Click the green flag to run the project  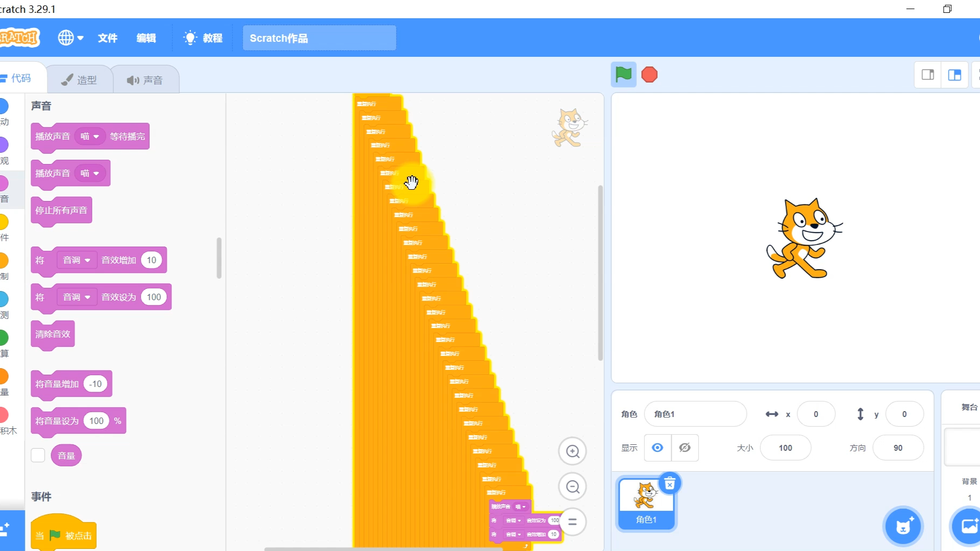(623, 75)
